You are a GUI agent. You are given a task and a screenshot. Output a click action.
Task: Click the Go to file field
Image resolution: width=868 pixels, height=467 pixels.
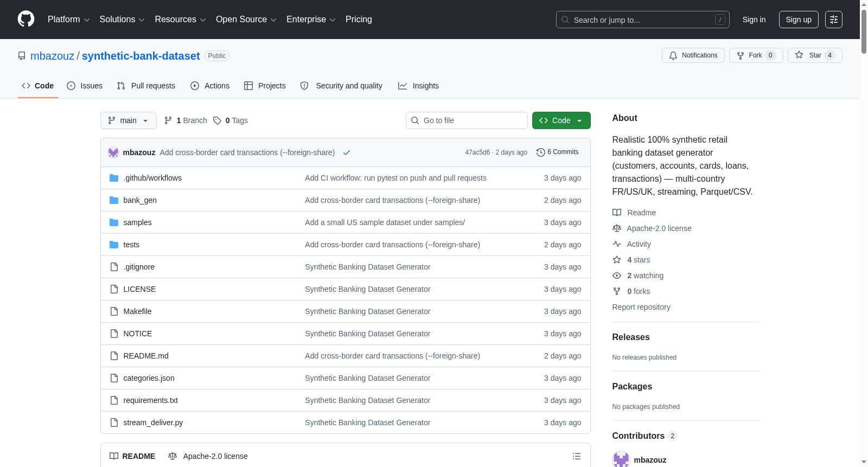tap(467, 120)
